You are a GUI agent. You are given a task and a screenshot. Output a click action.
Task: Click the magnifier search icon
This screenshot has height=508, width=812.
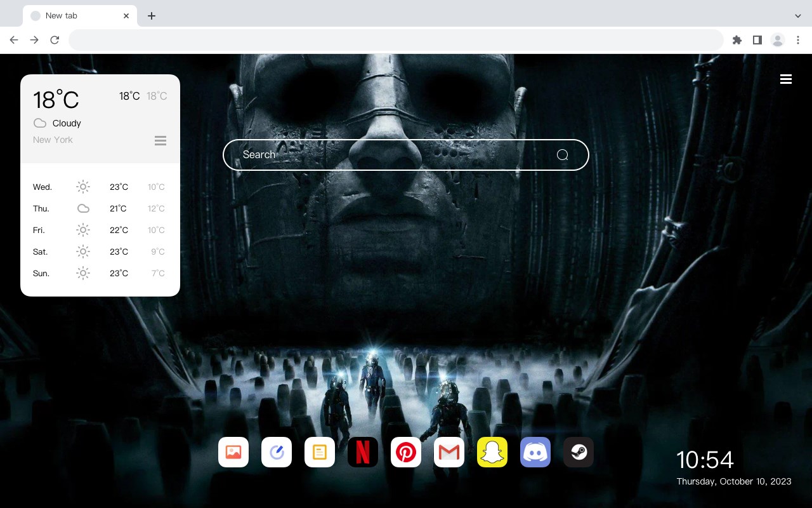click(563, 155)
